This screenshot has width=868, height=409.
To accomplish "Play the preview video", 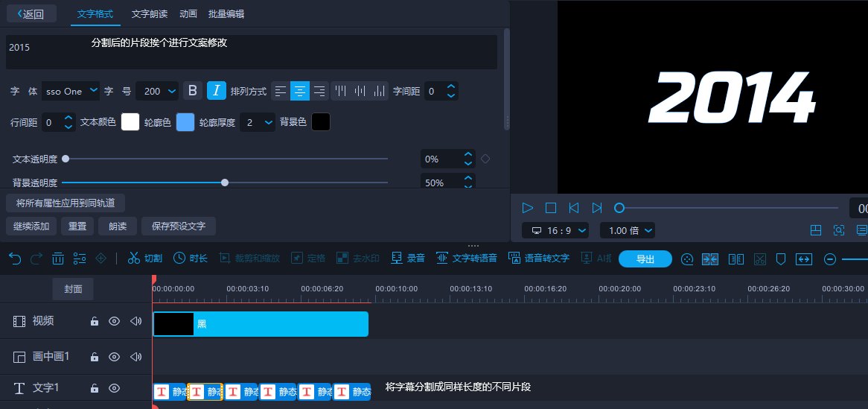I will pyautogui.click(x=528, y=208).
